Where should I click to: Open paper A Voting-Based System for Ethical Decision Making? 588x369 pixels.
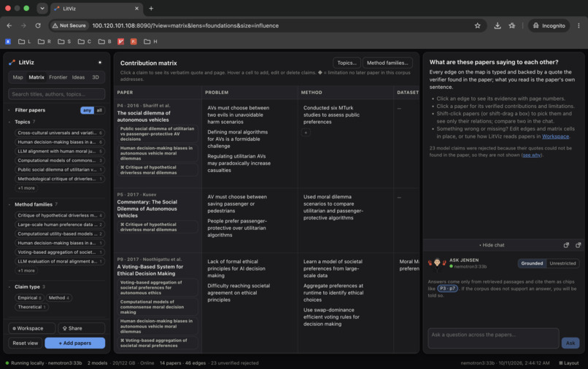click(x=150, y=270)
